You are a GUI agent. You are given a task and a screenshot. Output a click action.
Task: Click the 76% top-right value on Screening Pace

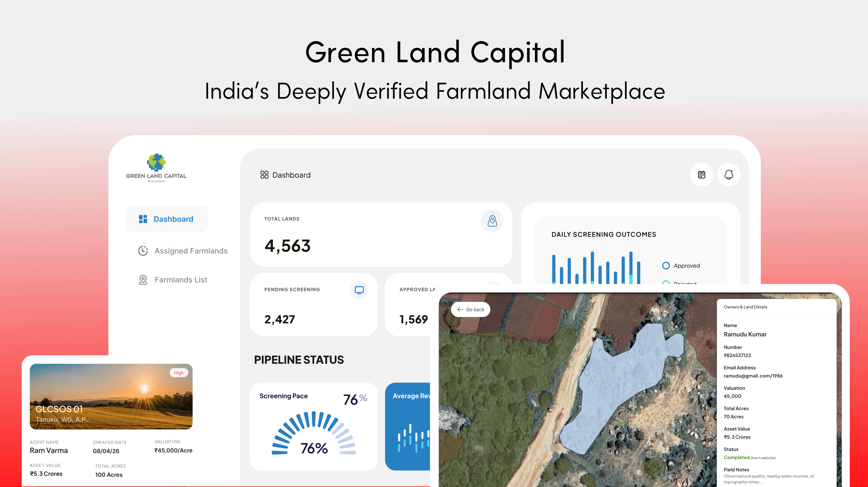click(355, 399)
